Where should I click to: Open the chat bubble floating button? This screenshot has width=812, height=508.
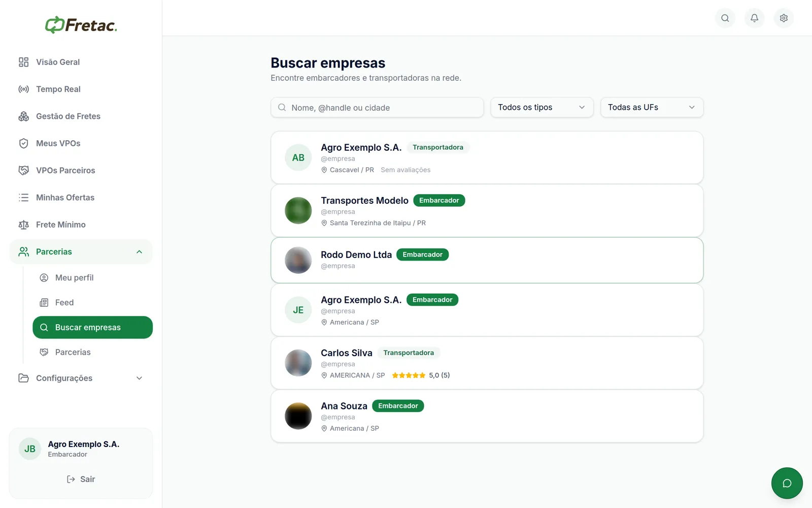(x=787, y=483)
